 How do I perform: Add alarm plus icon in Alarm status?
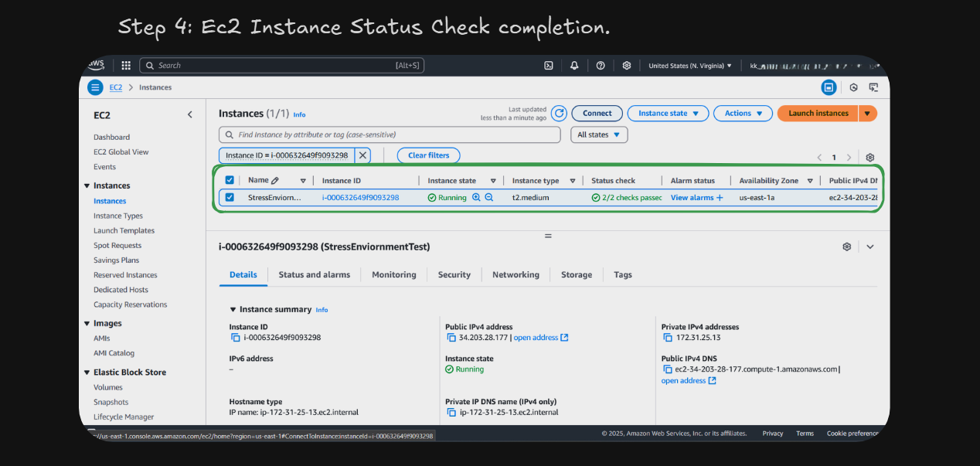coord(720,198)
